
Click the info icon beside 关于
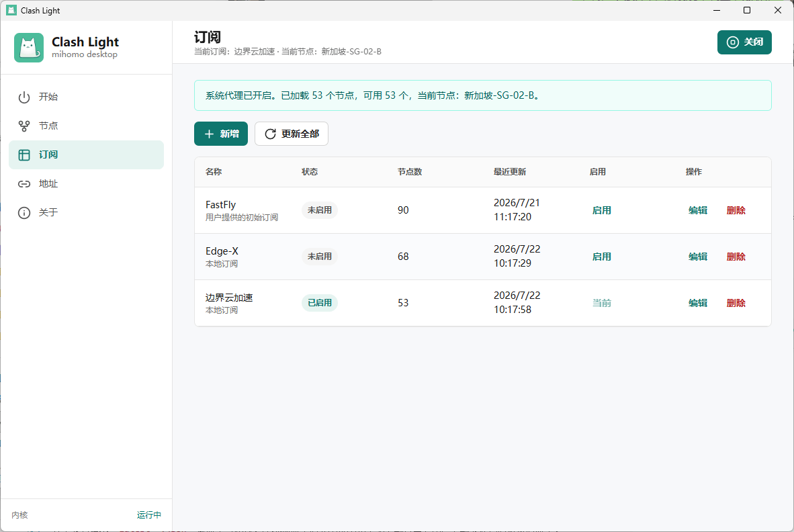tap(24, 212)
